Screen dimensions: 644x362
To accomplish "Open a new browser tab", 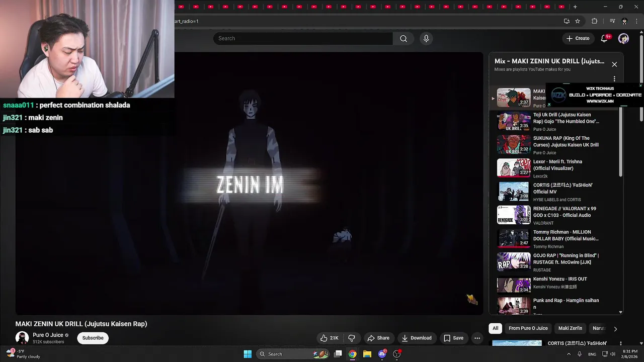I will (575, 7).
